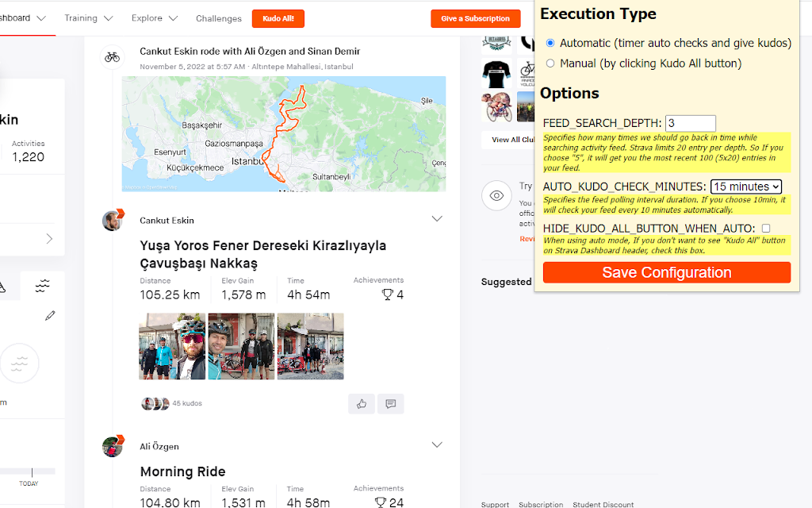The height and width of the screenshot is (508, 812).
Task: Open Ali Özgen's profile avatar
Action: pos(113,446)
